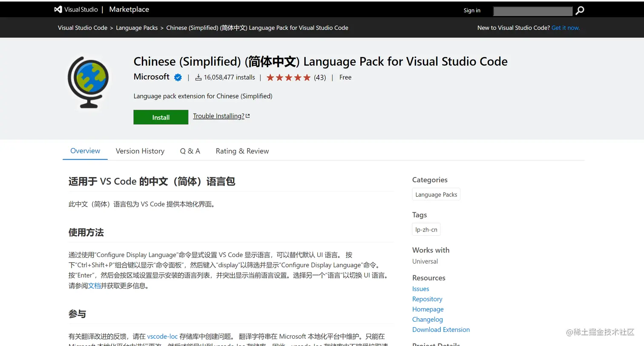
Task: Select the Overview tab
Action: 85,151
